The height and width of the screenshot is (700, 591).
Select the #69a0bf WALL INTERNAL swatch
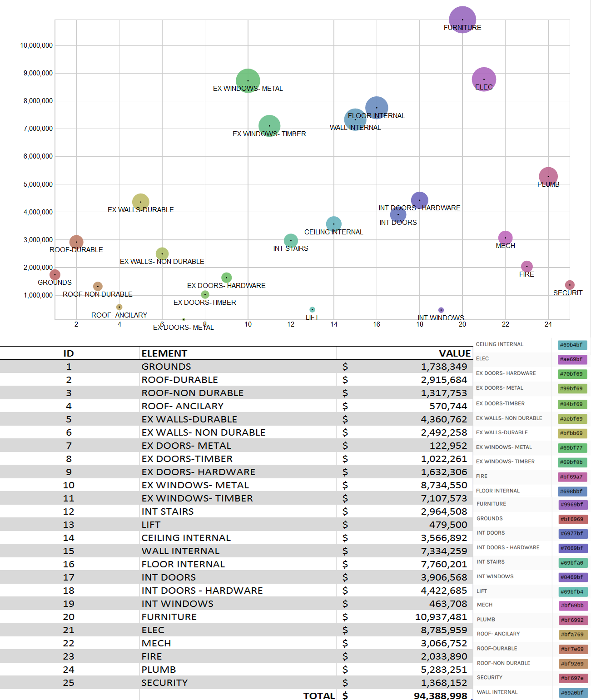click(x=572, y=693)
